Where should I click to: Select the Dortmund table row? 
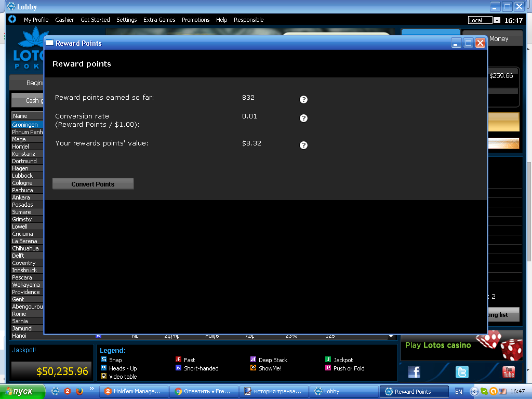[x=28, y=161]
